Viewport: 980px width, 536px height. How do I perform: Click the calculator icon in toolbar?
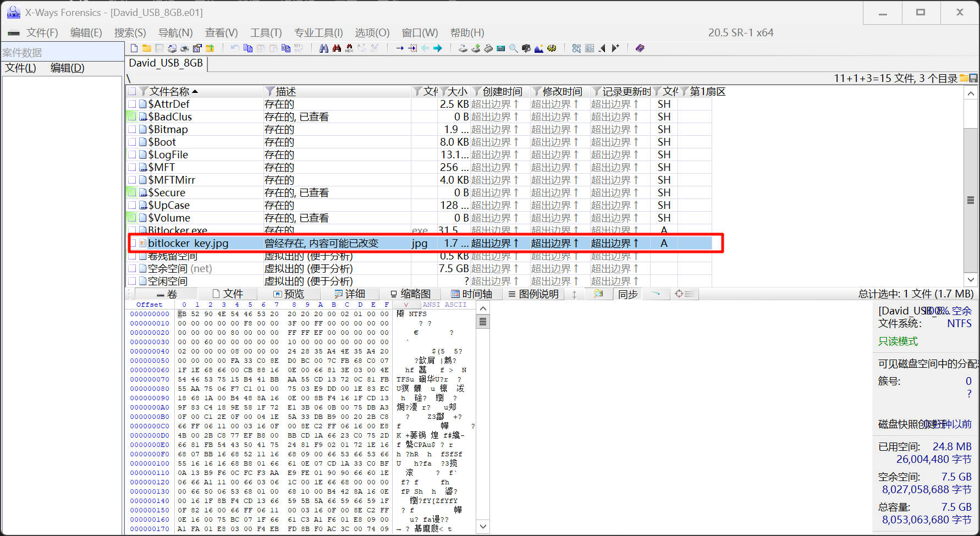coord(501,48)
